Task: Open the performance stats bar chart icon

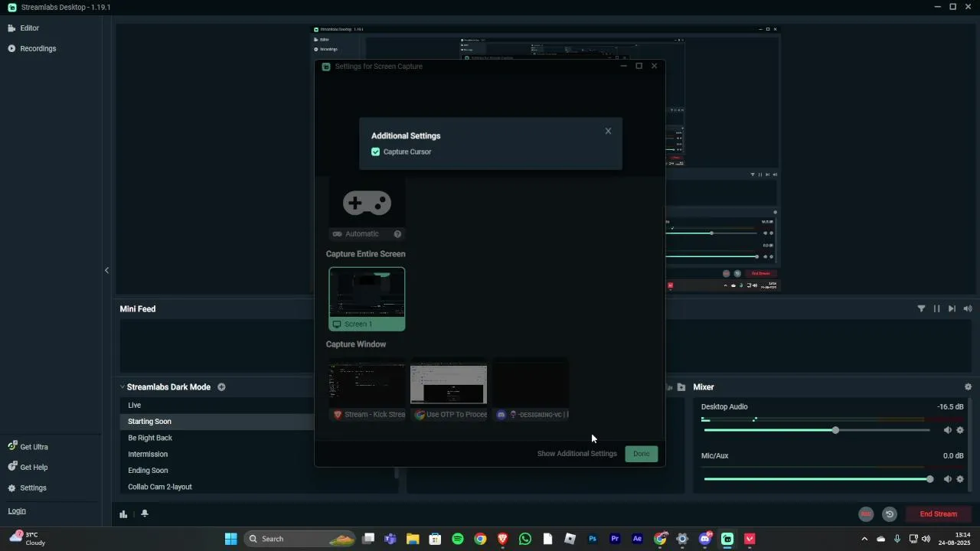Action: (x=123, y=514)
